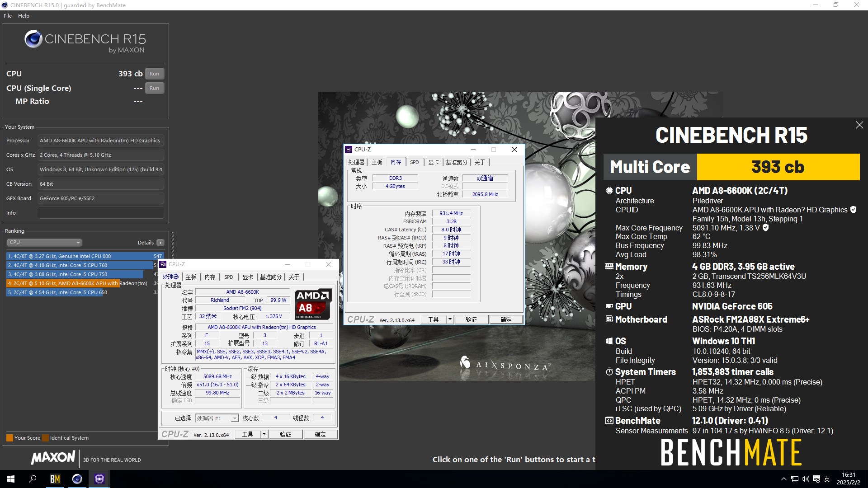Toggle the 英 input language indicator
868x488 pixels.
coord(827,479)
